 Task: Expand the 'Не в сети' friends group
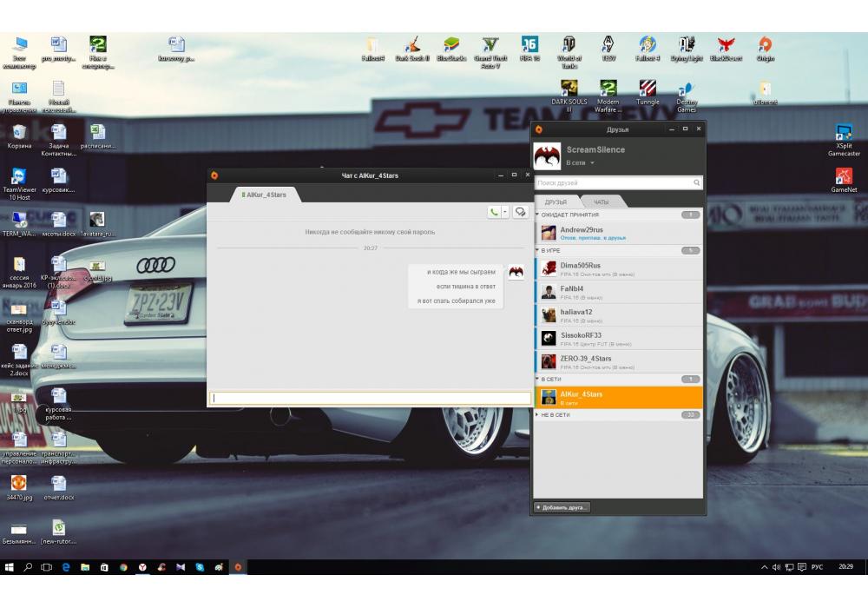coord(538,414)
